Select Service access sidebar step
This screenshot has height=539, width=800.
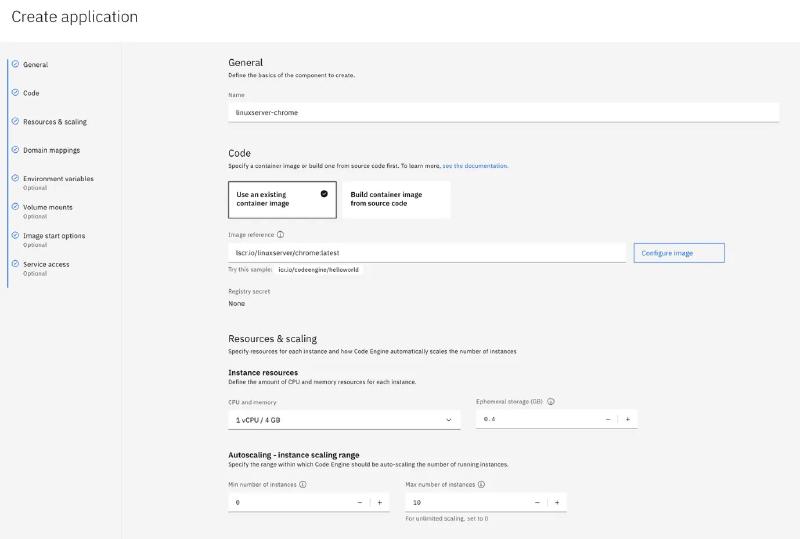coord(46,265)
